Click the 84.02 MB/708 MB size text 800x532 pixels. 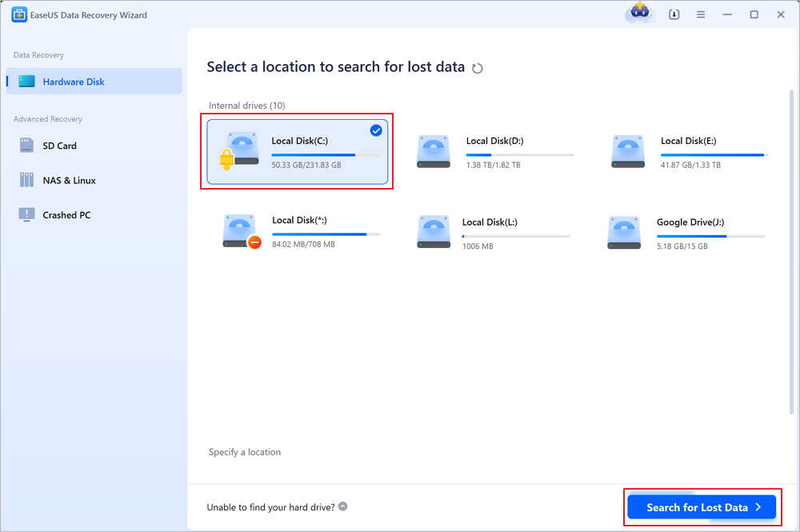(x=303, y=244)
